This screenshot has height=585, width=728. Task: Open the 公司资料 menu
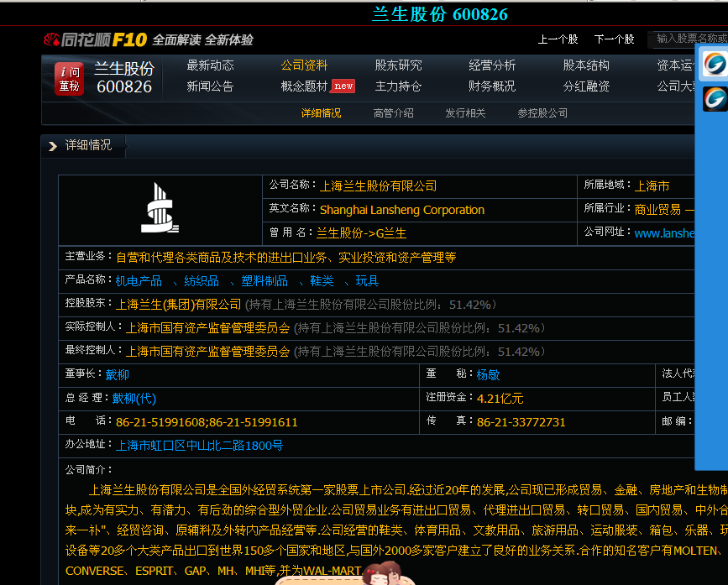point(304,65)
